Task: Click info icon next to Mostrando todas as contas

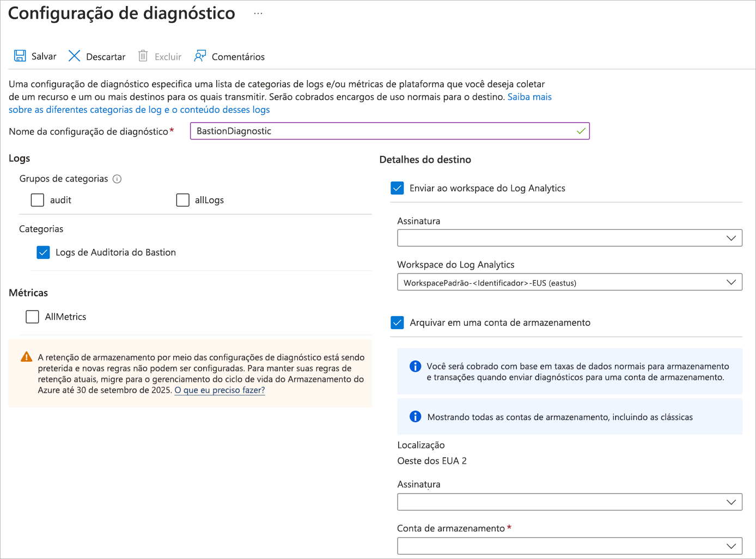Action: tap(415, 417)
